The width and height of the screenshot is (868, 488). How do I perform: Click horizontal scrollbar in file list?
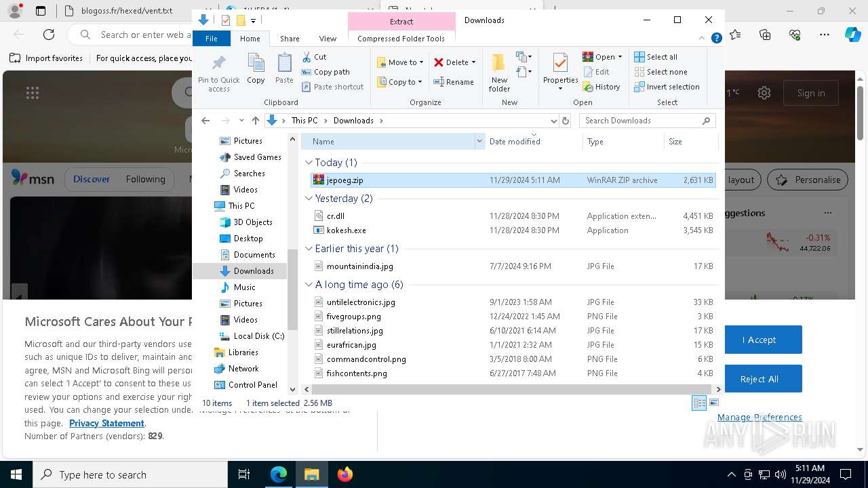tap(512, 389)
